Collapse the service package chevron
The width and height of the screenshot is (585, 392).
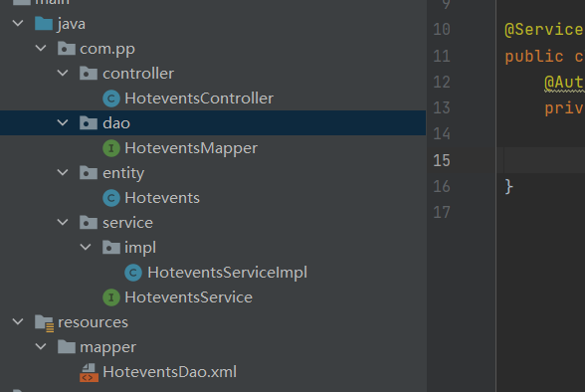63,222
